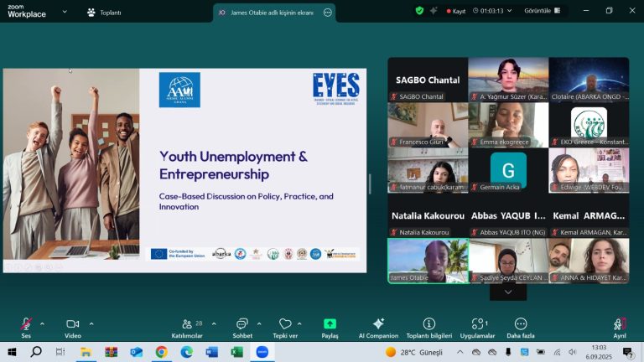The height and width of the screenshot is (362, 644).
Task: Click the Tepki ver reactions icon
Action: (285, 325)
